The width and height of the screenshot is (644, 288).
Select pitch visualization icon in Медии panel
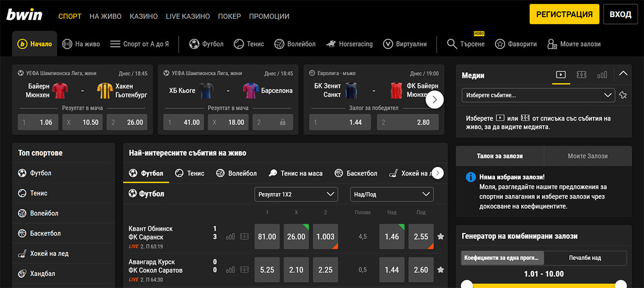(x=581, y=75)
